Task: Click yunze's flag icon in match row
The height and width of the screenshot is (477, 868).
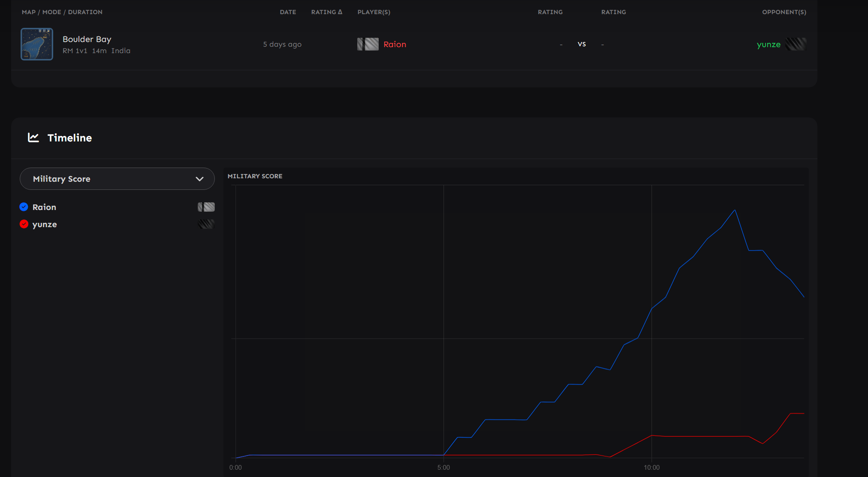Action: click(x=796, y=44)
